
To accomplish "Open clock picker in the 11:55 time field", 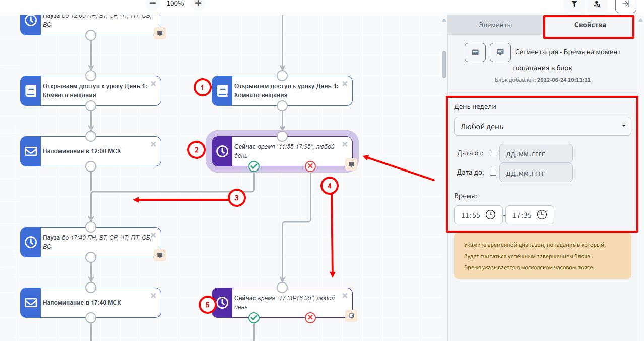I will (x=490, y=215).
